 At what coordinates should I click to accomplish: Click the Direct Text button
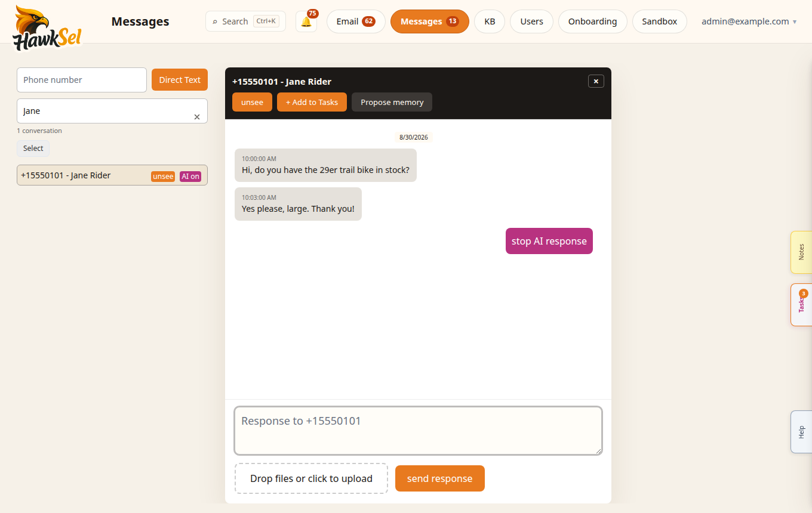[180, 80]
